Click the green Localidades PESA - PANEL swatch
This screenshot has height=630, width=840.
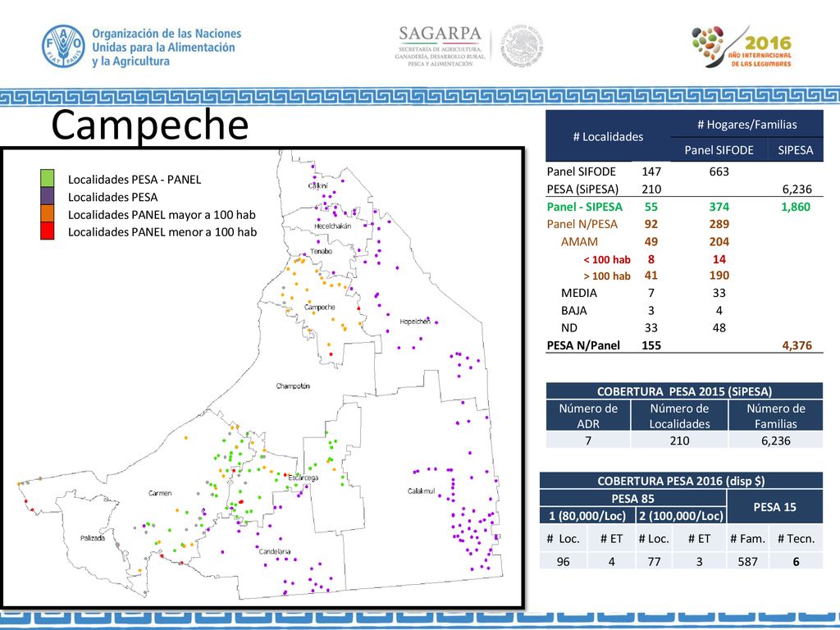click(47, 178)
